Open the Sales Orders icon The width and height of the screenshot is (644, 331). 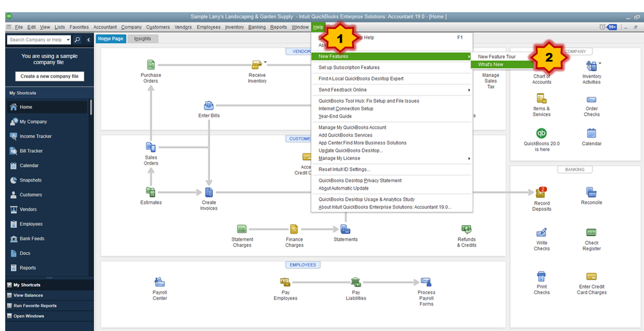tap(151, 147)
